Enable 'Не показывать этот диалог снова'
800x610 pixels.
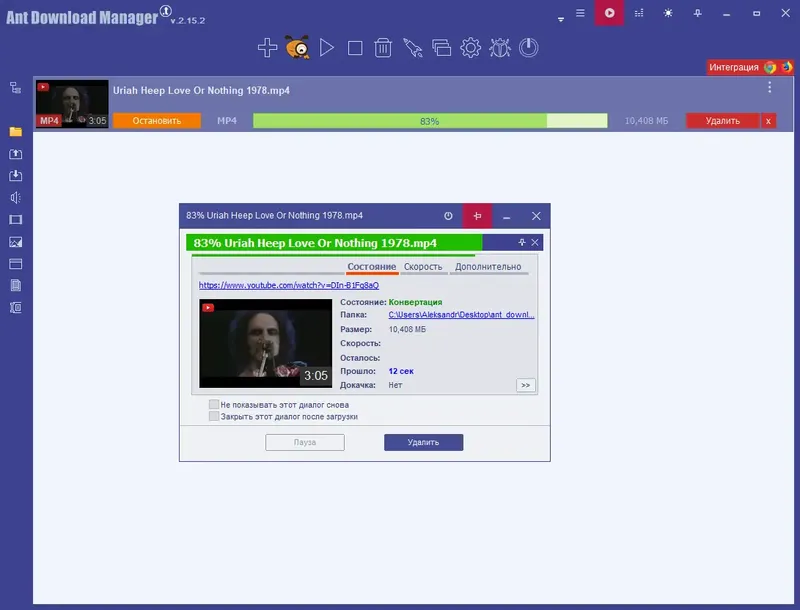point(212,403)
